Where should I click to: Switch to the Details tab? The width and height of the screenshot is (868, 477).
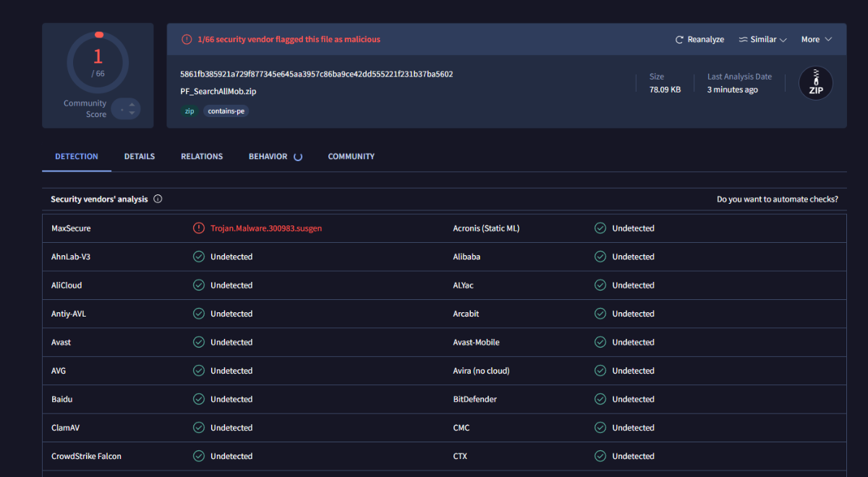[139, 157]
